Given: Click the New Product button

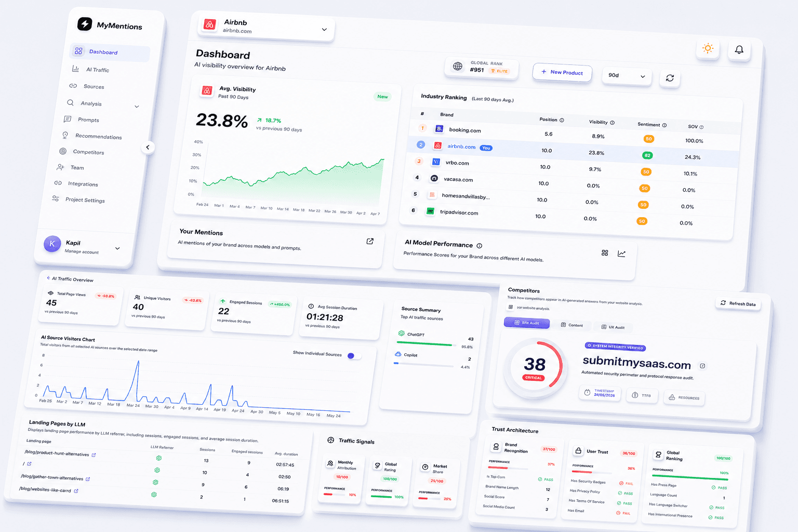Looking at the screenshot, I should 562,72.
